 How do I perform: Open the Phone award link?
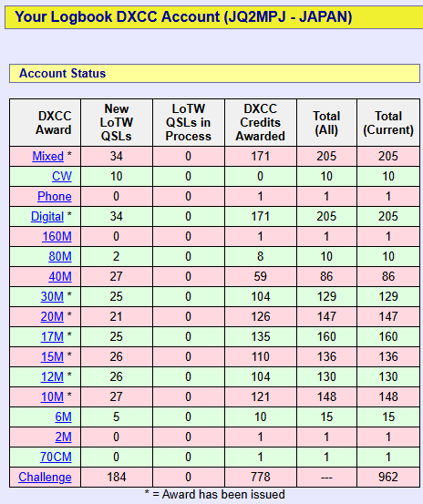coord(55,196)
